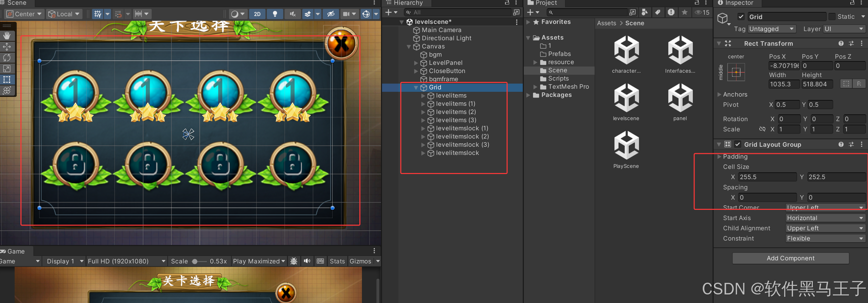The image size is (868, 303).
Task: Switch to the Game tab
Action: click(x=14, y=251)
